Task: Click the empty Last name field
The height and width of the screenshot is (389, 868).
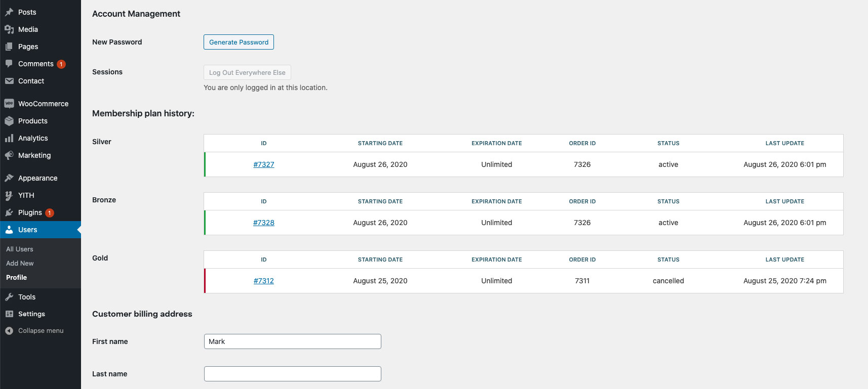Action: pos(293,374)
